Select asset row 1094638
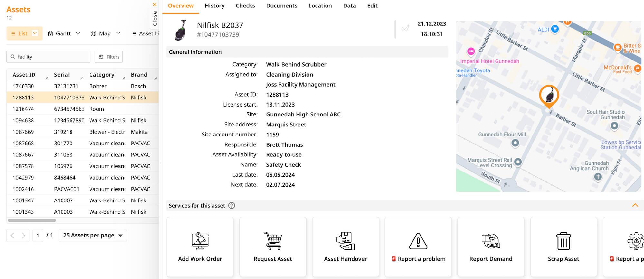Viewport: 644px width, 279px height. 83,120
